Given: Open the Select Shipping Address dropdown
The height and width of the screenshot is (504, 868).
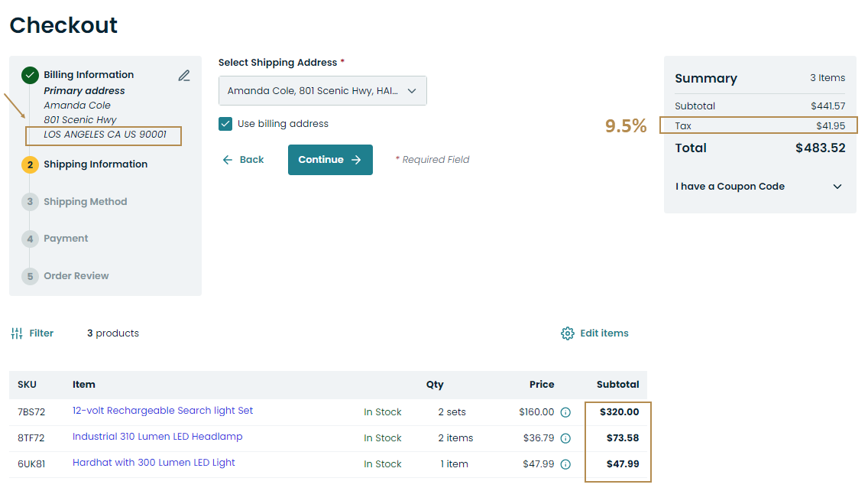Looking at the screenshot, I should (x=322, y=91).
